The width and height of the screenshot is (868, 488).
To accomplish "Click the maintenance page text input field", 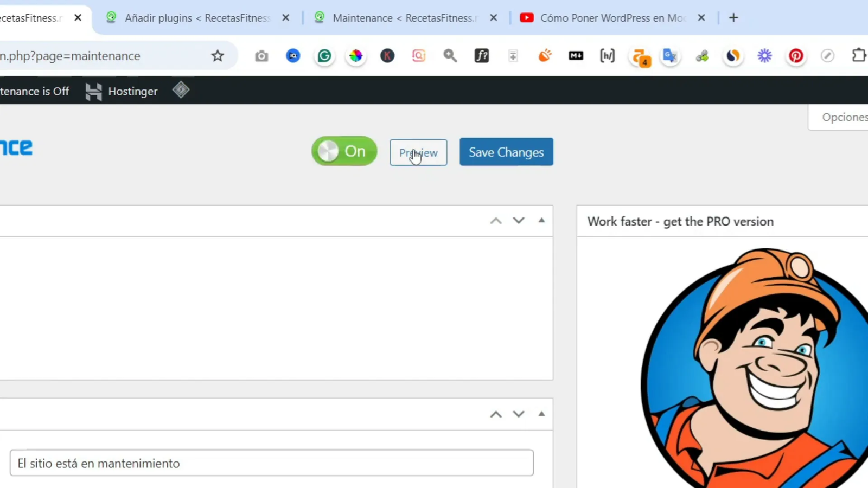I will (x=271, y=463).
